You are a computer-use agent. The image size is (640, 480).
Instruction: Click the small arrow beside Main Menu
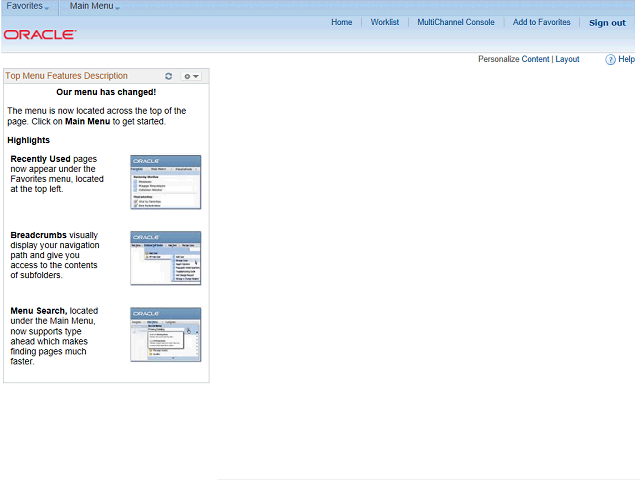pyautogui.click(x=117, y=9)
